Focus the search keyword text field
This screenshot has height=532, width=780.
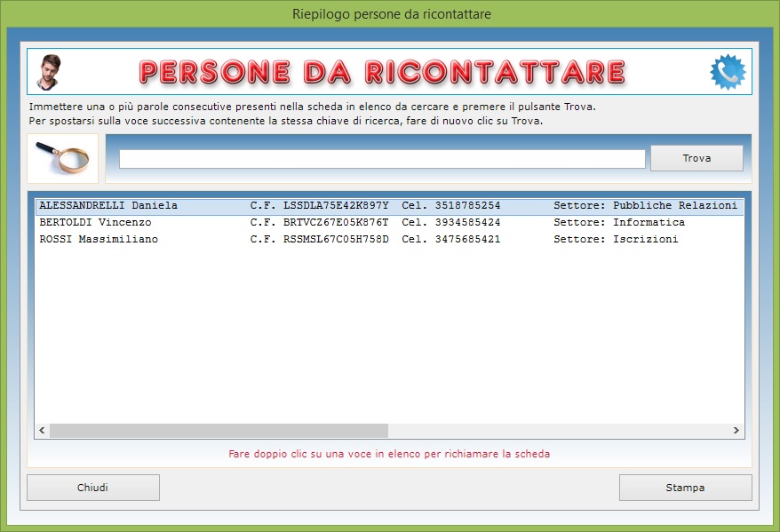pos(382,159)
